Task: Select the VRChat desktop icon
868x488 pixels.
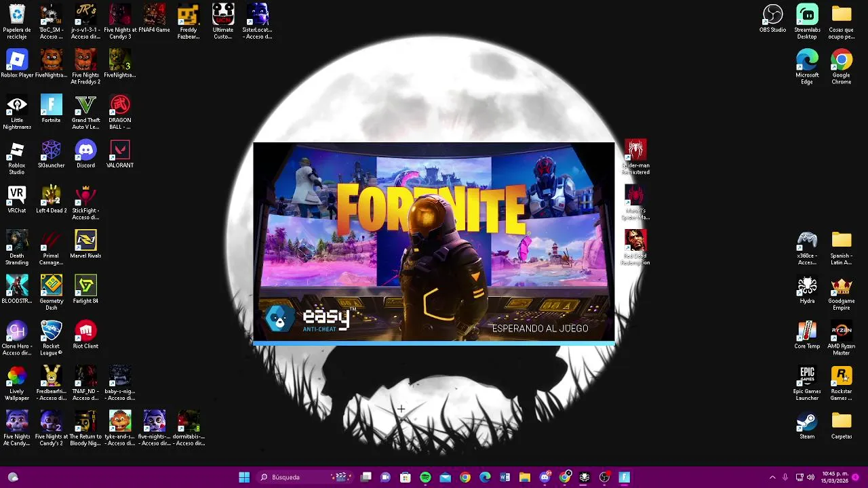Action: tap(17, 199)
